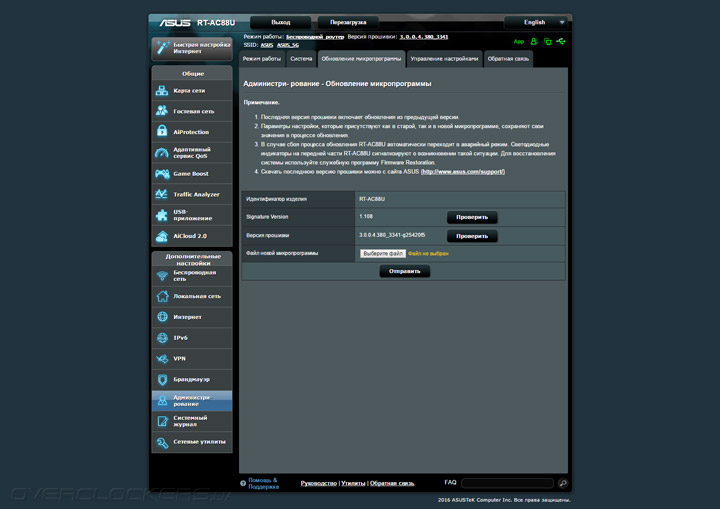Screen dimensions: 720x509
Task: Open the Administration (Администрирование) icon
Action: [x=162, y=400]
